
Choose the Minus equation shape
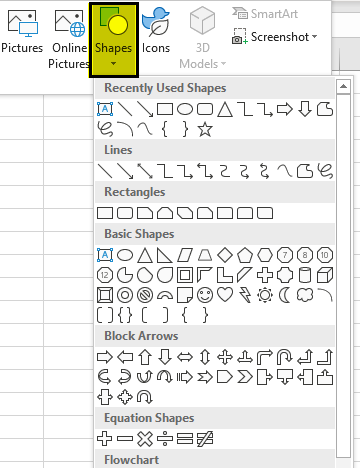(x=125, y=439)
